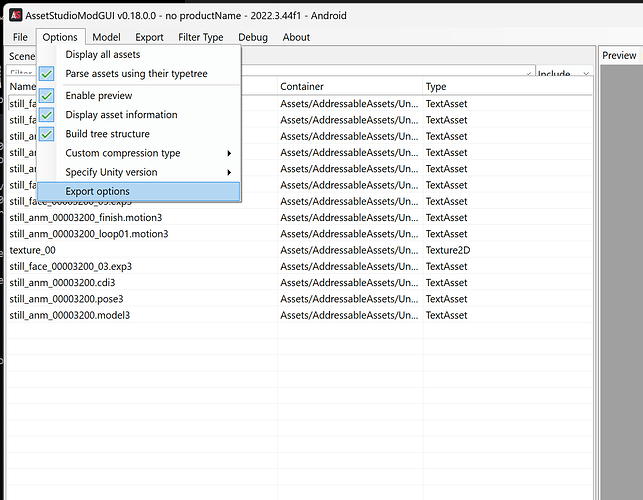Viewport: 643px width, 500px height.
Task: Toggle Display asset information option
Action: [139, 115]
